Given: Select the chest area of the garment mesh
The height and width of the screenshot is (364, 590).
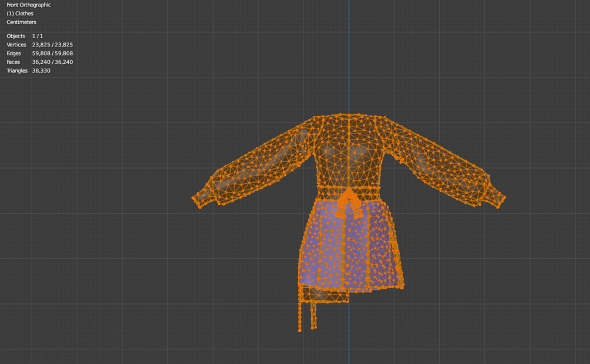Looking at the screenshot, I should [x=349, y=154].
